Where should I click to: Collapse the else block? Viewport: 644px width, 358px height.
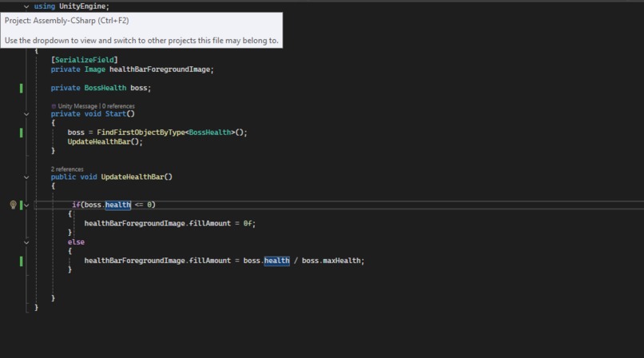(x=26, y=242)
